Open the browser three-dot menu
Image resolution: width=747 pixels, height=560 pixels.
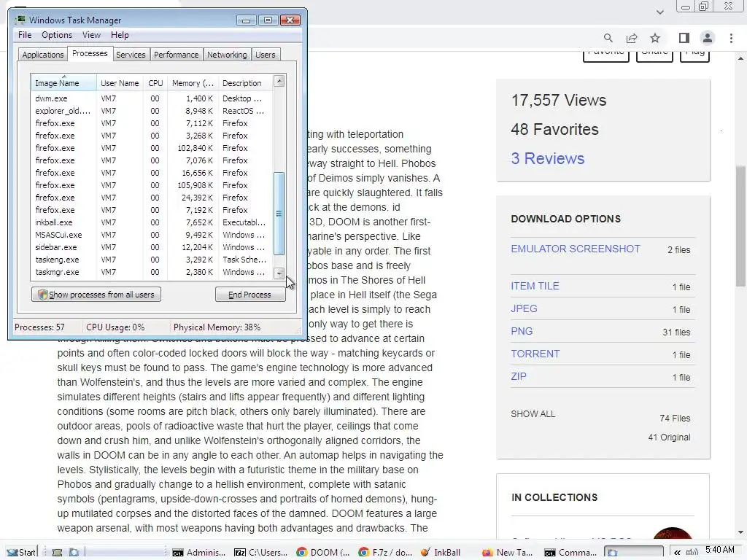coord(731,38)
